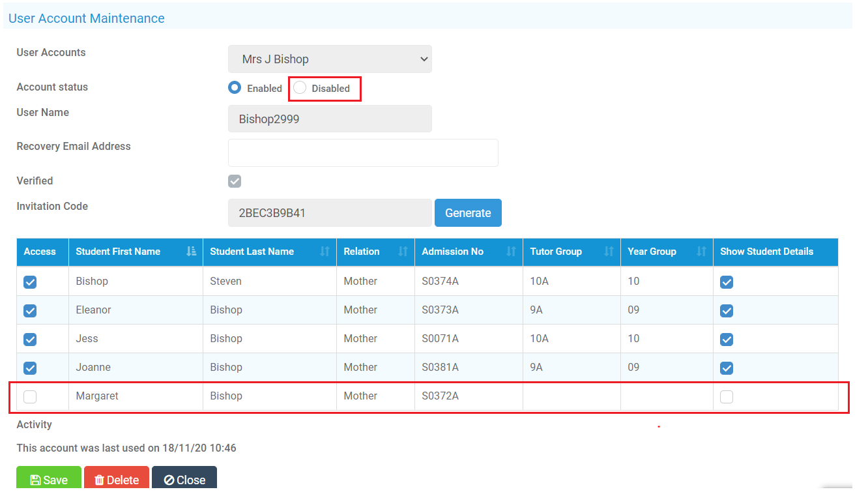Image resolution: width=868 pixels, height=494 pixels.
Task: Uncheck Access for Jess Bishop
Action: coord(30,340)
